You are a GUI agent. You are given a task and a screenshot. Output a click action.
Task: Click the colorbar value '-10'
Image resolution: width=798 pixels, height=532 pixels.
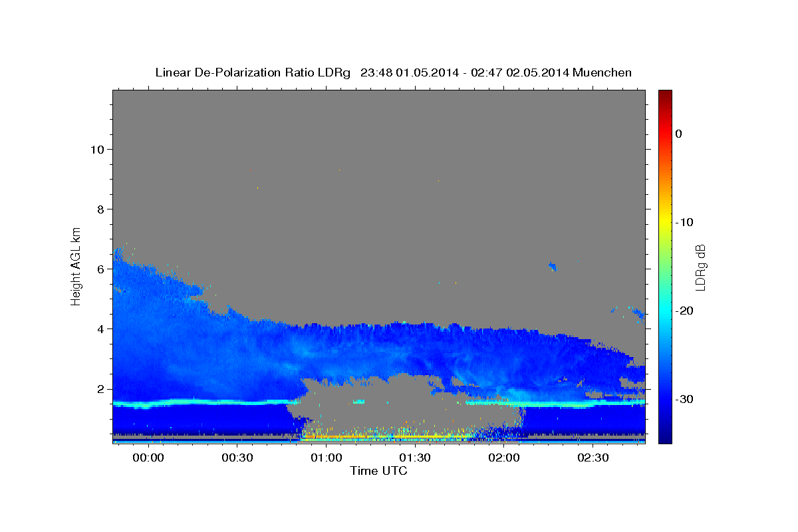[684, 222]
